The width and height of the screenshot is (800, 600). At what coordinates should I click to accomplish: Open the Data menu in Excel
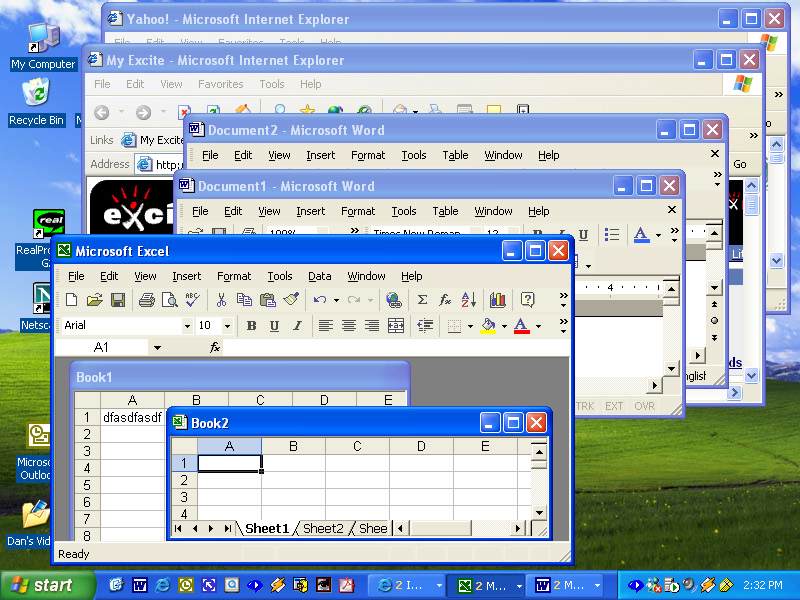point(319,276)
